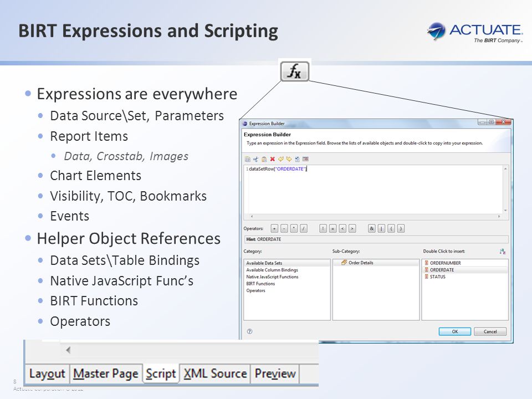Viewport: 532px width, 399px height.
Task: Insert the less-than operator
Action: [x=342, y=229]
